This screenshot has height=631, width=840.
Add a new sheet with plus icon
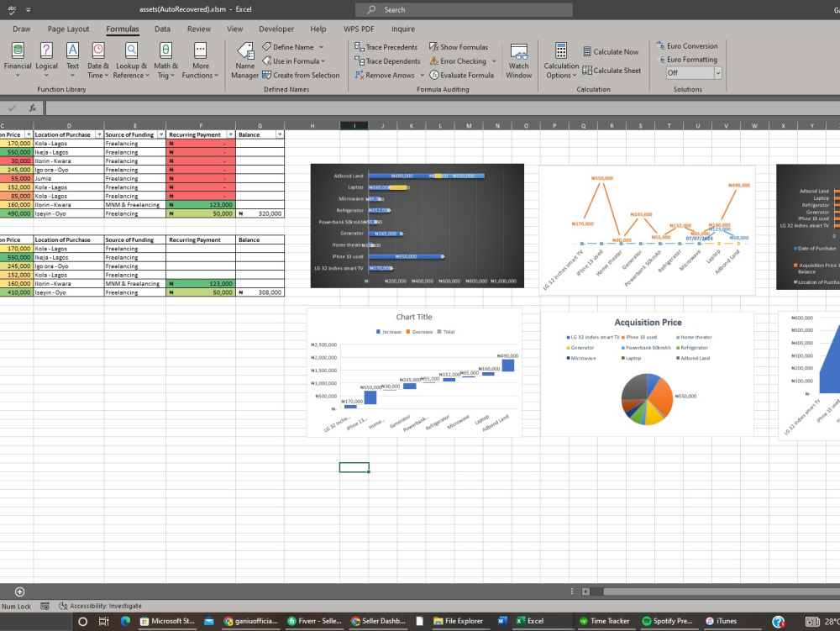click(20, 592)
